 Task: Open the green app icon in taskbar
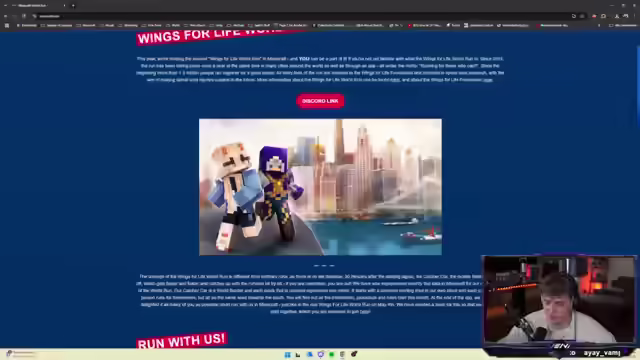pos(331,354)
